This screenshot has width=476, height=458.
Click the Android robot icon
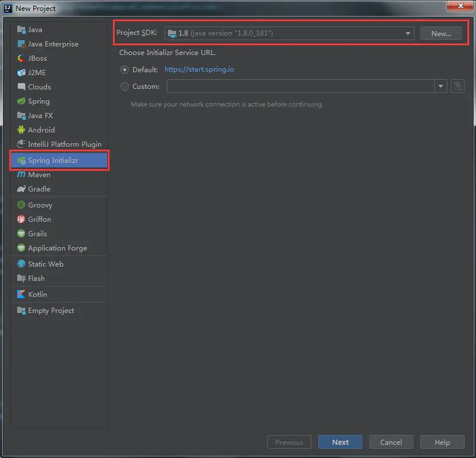[21, 130]
